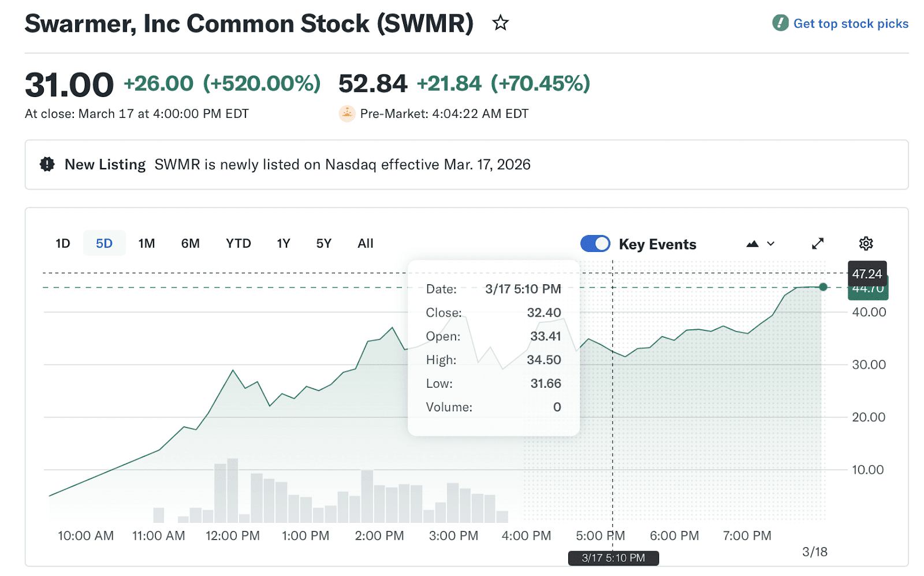Screen dimensions: 924x576
Task: Open chart settings gear icon
Action: pos(866,244)
